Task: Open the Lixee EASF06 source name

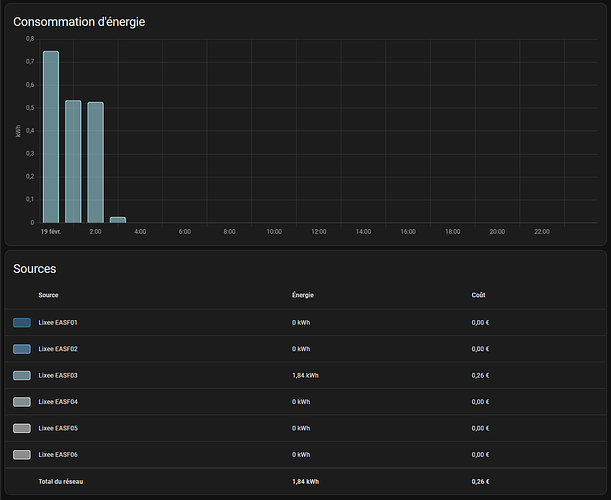Action: pyautogui.click(x=58, y=455)
